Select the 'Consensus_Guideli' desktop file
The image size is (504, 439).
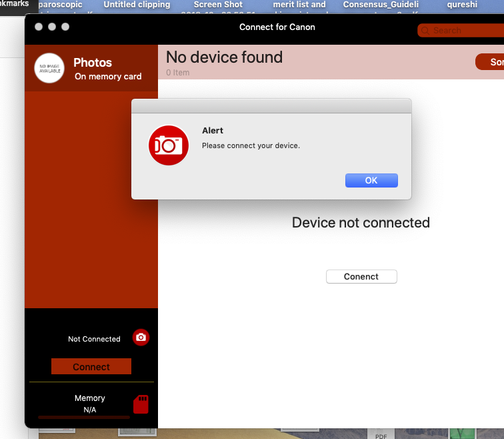click(381, 5)
